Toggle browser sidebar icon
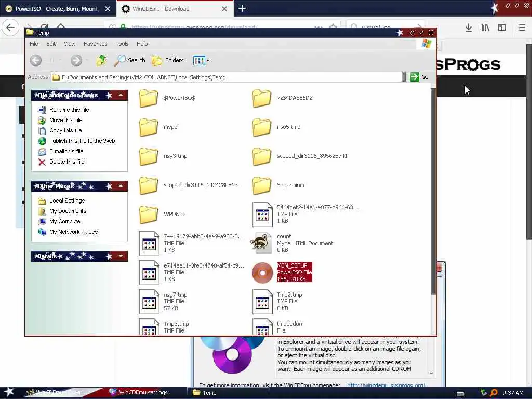The width and height of the screenshot is (532, 399). click(x=502, y=28)
